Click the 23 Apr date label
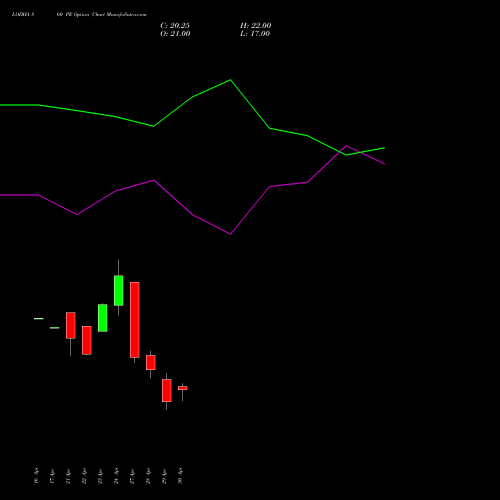The height and width of the screenshot is (500, 500). 100,476
